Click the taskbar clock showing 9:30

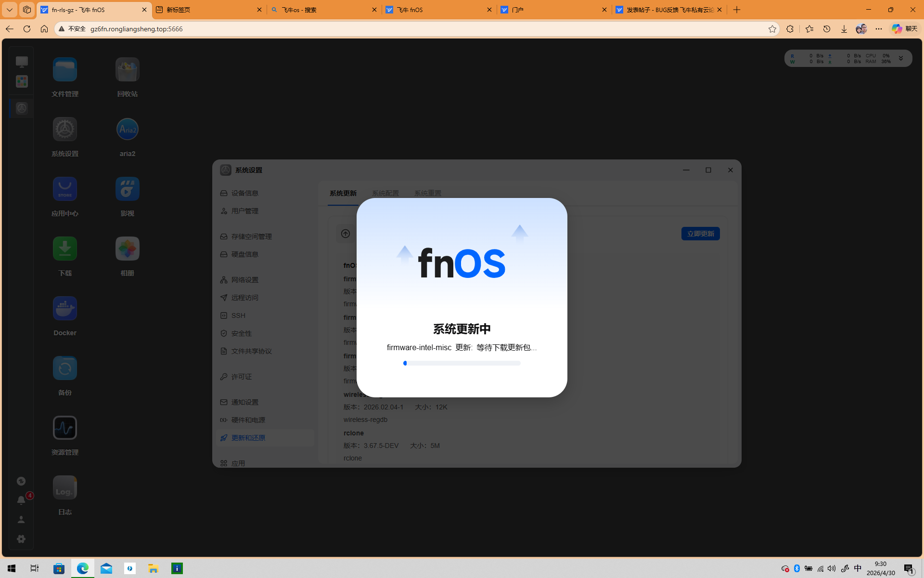[x=881, y=568]
